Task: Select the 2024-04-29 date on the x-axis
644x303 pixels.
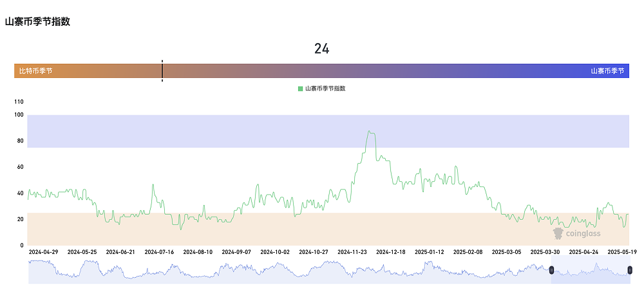Action: point(44,252)
